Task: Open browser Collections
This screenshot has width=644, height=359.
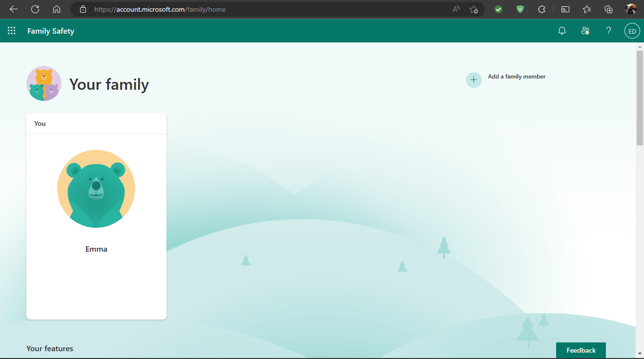Action: [608, 9]
